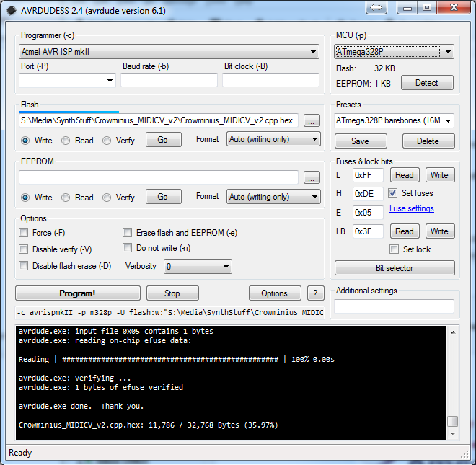
Task: Click the console scrollbar thumb
Action: [453, 421]
